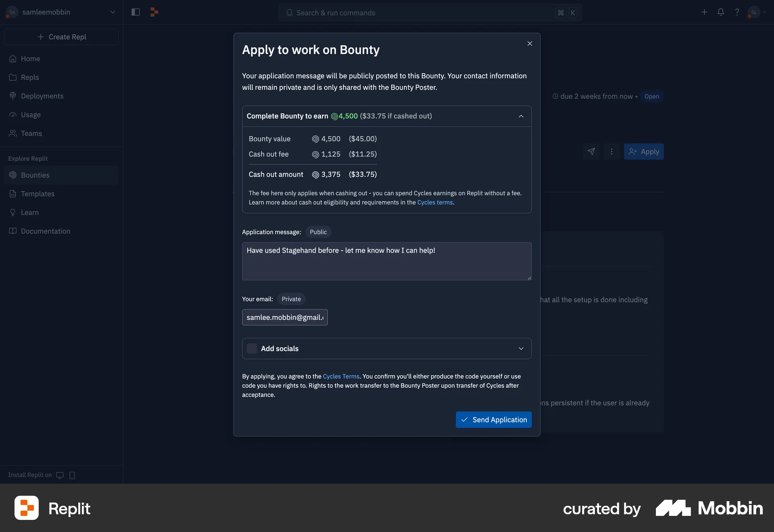Check the Add socials checkbox
This screenshot has height=532, width=774.
(252, 348)
